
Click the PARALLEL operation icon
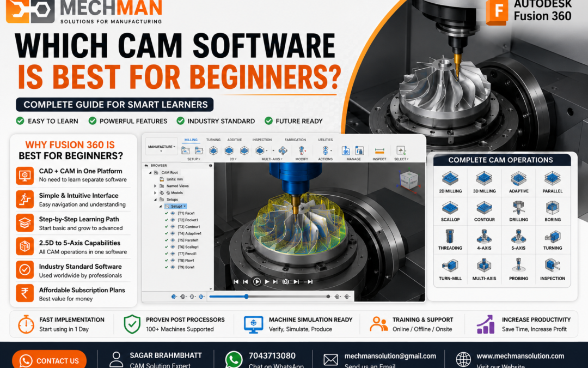tap(553, 178)
